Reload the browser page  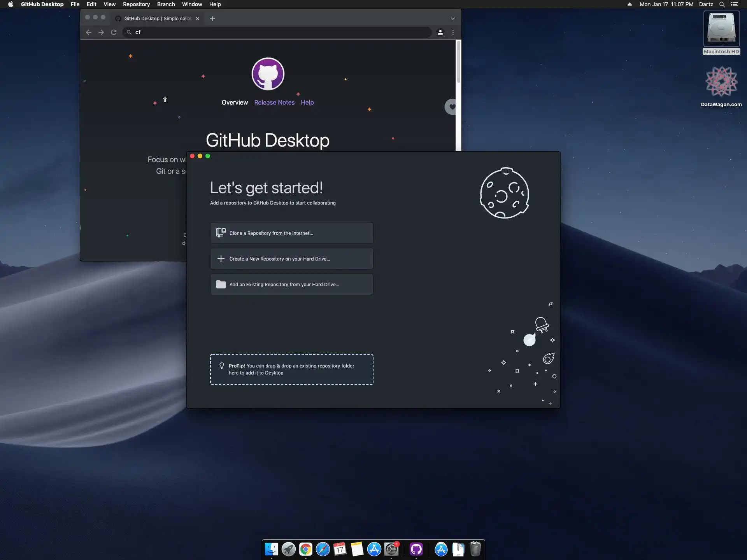[114, 32]
